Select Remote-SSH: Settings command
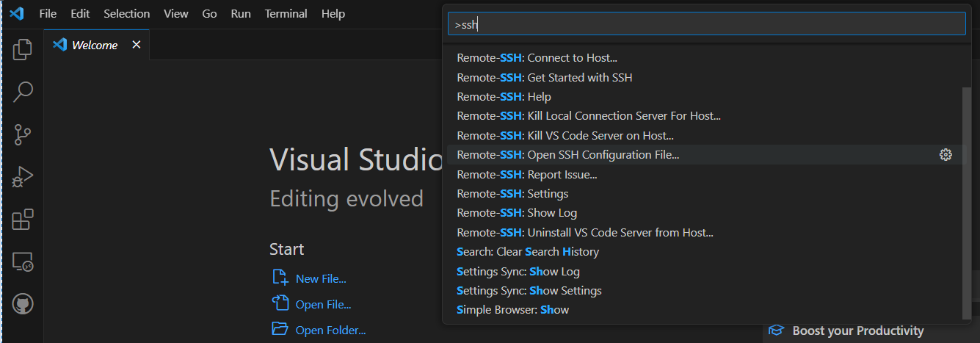 [705, 194]
